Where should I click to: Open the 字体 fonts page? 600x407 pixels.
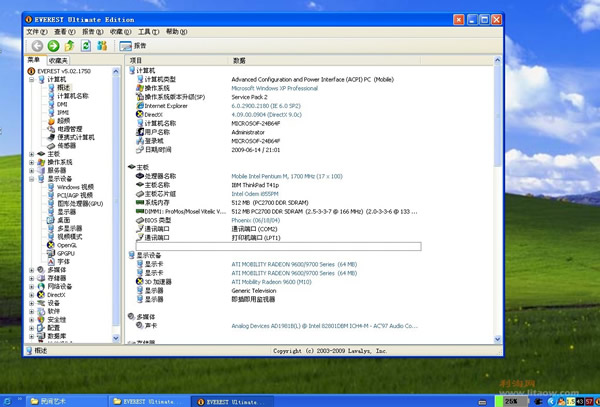coord(64,262)
